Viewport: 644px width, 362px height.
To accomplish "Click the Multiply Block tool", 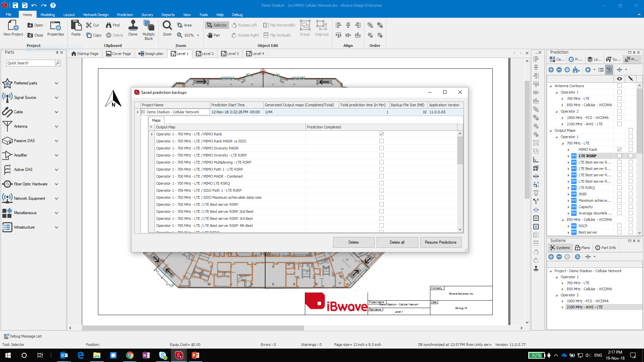I will coord(149,30).
